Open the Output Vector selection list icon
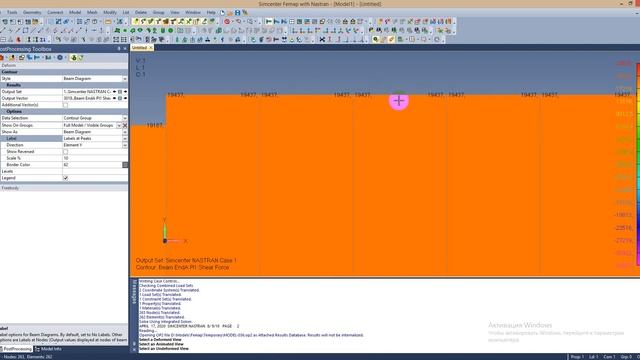Viewport: 640px width, 360px height. [x=120, y=98]
